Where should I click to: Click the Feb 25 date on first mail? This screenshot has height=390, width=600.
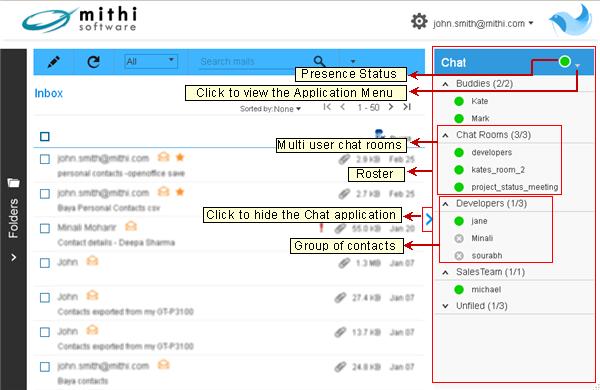(x=402, y=159)
